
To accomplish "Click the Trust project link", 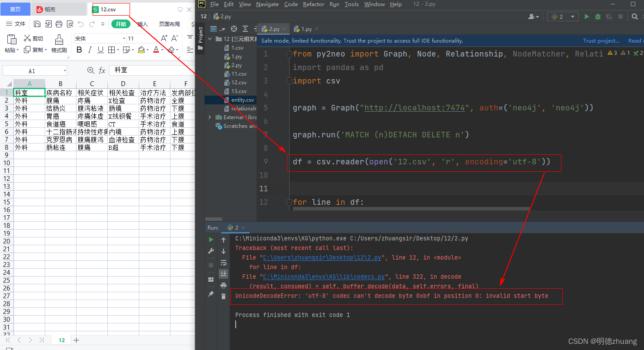I will 601,40.
